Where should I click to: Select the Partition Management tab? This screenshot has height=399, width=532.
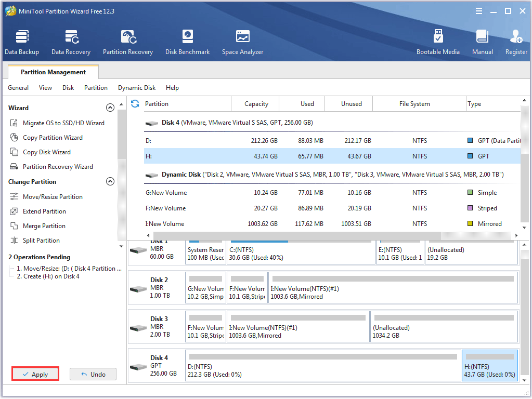[x=53, y=72]
